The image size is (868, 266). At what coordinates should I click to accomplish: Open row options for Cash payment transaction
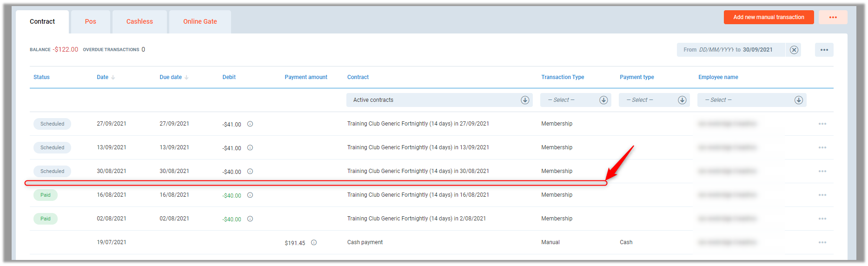click(822, 243)
